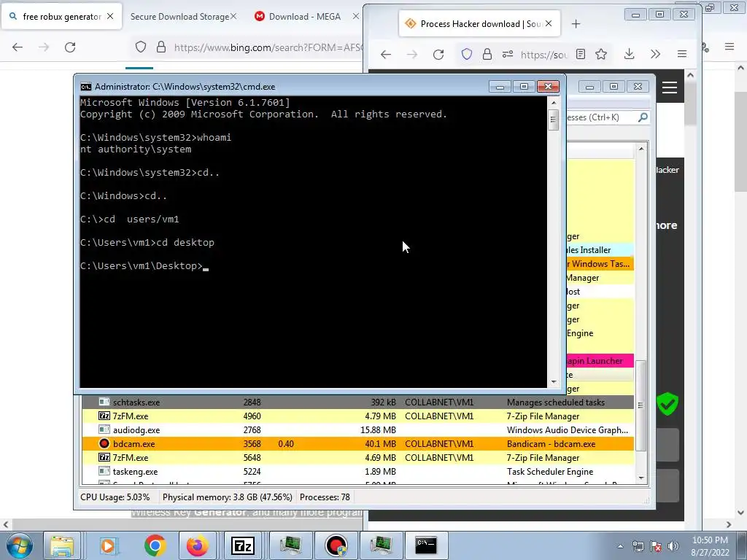Viewport: 747px width, 560px height.
Task: Go back in the Bing Firefox window
Action: [18, 47]
